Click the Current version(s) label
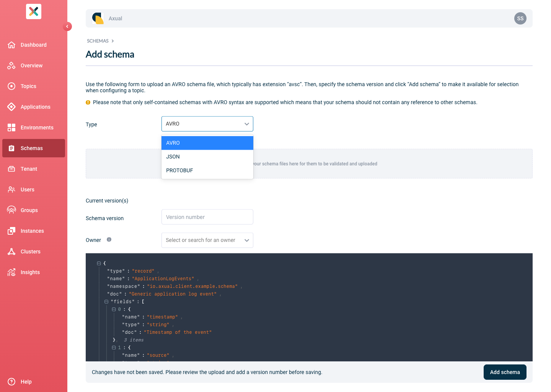The image size is (551, 392). coord(107,201)
